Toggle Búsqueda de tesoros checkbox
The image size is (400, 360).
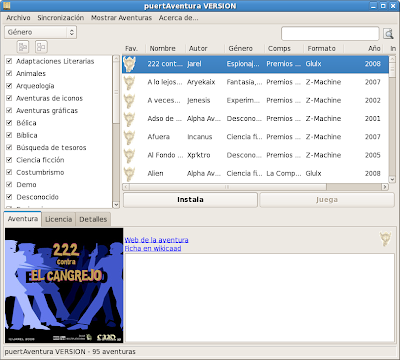(9, 147)
